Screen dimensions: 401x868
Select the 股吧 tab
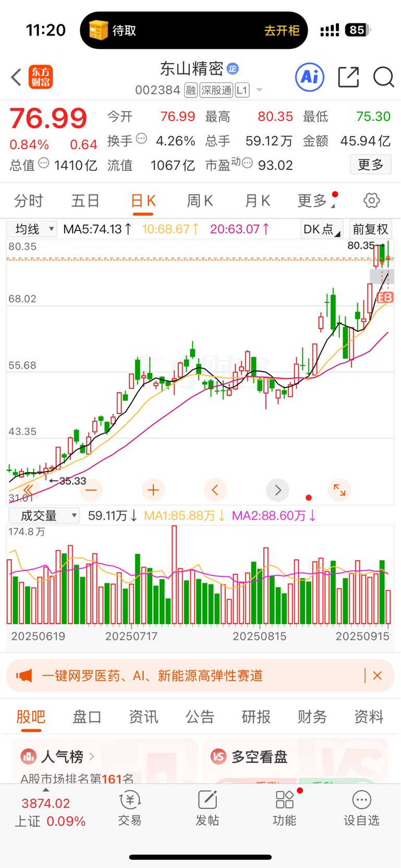click(31, 717)
